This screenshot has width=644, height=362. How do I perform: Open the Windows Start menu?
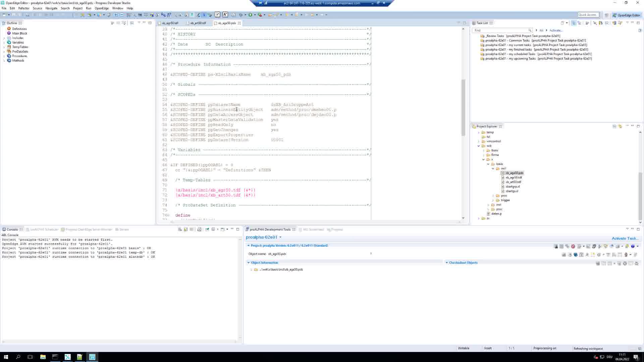tap(6, 357)
